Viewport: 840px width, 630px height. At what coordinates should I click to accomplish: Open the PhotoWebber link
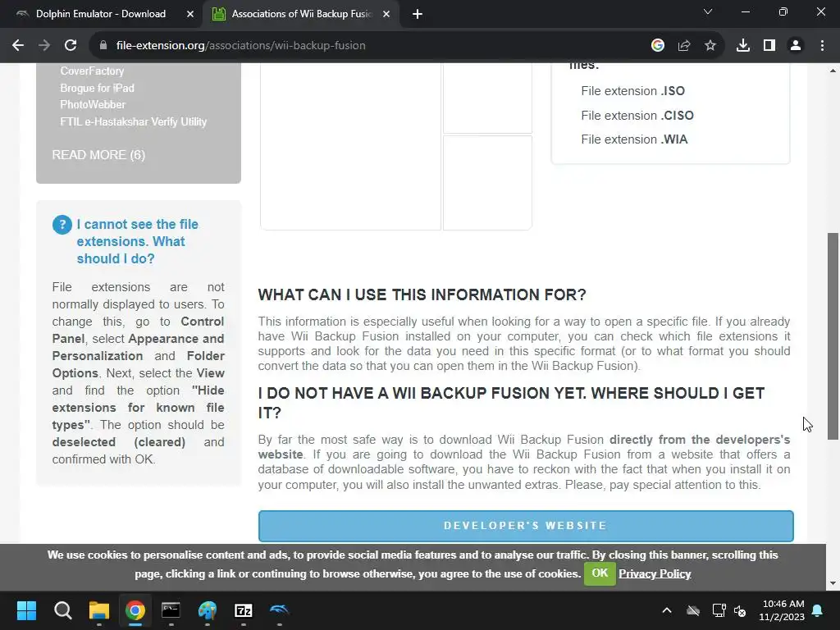tap(93, 104)
